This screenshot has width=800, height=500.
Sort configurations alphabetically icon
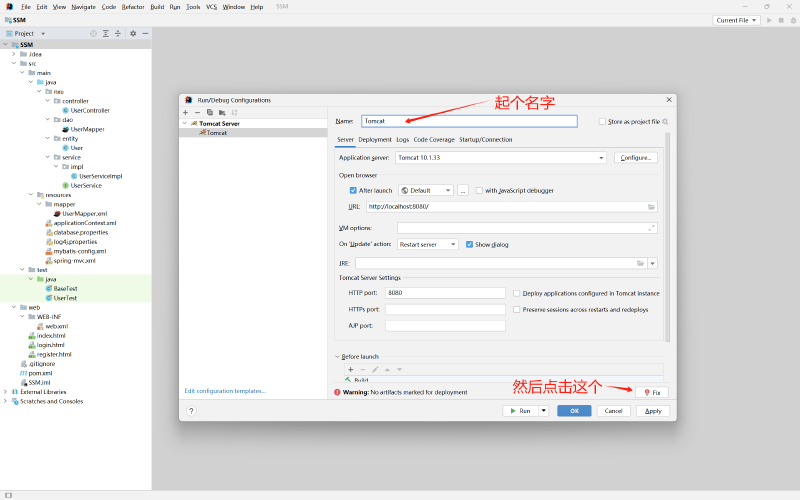[x=234, y=112]
